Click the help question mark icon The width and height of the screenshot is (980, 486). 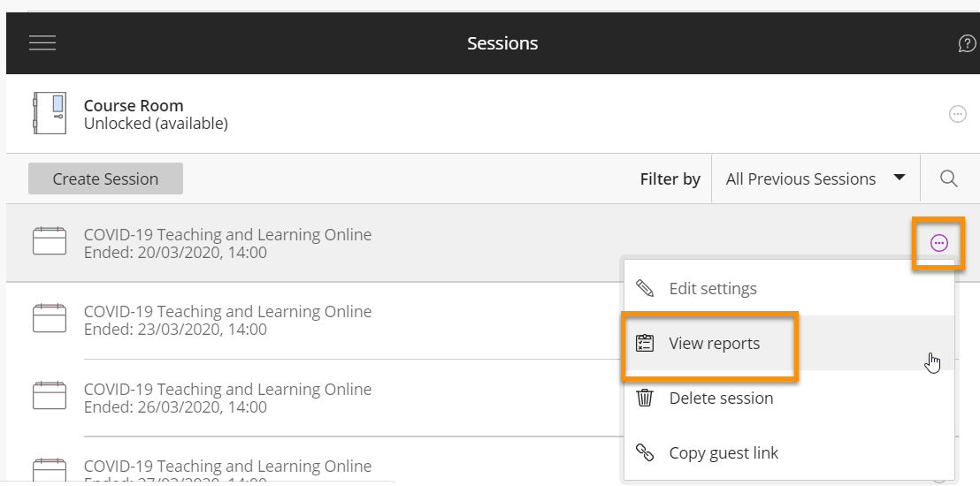click(x=967, y=43)
